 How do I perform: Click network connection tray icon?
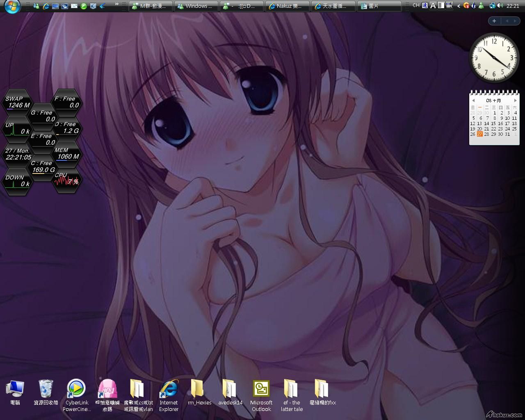tap(492, 6)
